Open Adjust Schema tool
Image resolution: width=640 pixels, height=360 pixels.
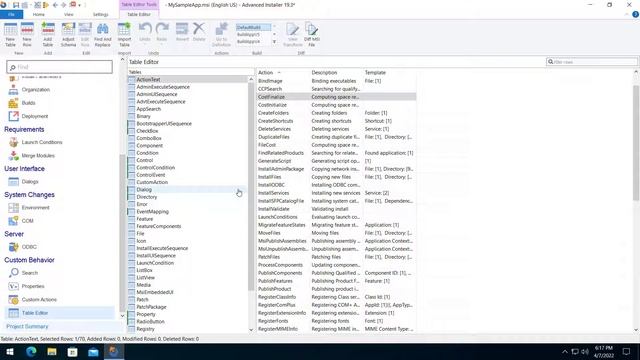pos(68,34)
